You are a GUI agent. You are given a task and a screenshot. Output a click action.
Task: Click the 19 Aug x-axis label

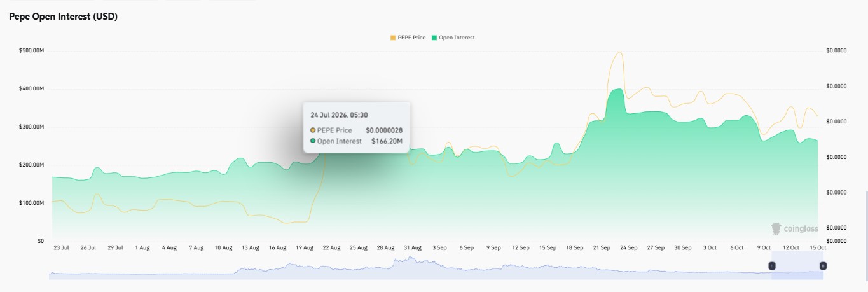tap(304, 247)
